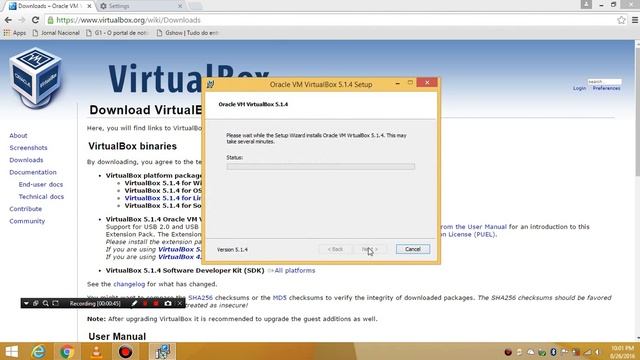The image size is (640, 360).
Task: Open the red screen recorder taskbar icon
Action: click(125, 352)
